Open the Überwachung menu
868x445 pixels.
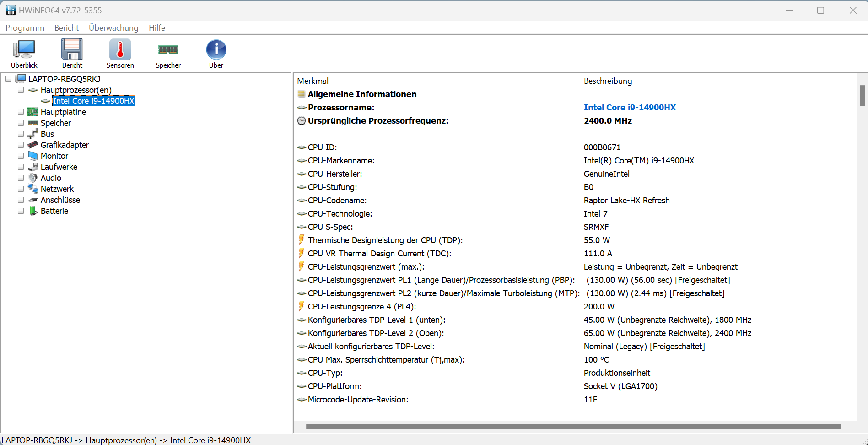(x=113, y=28)
